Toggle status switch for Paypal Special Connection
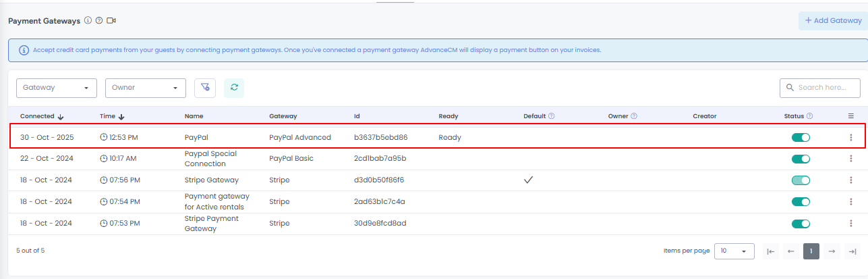The image size is (868, 279). 801,159
